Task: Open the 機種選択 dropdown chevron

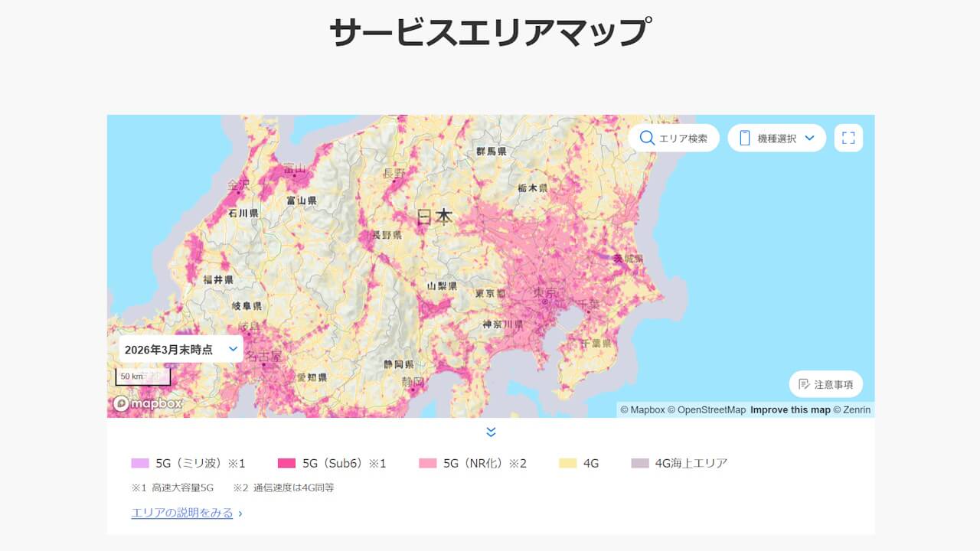Action: pyautogui.click(x=810, y=138)
